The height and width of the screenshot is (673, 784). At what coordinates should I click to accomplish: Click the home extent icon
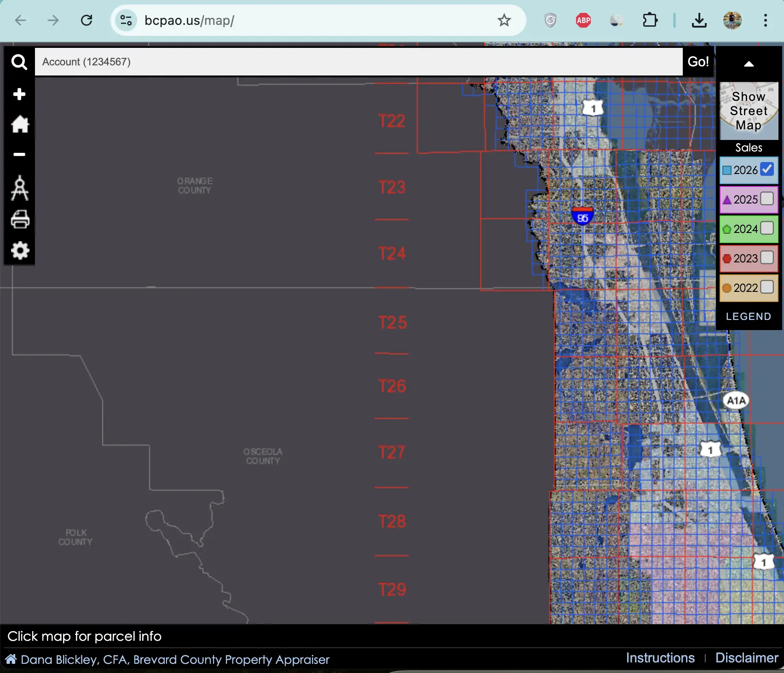[x=19, y=124]
